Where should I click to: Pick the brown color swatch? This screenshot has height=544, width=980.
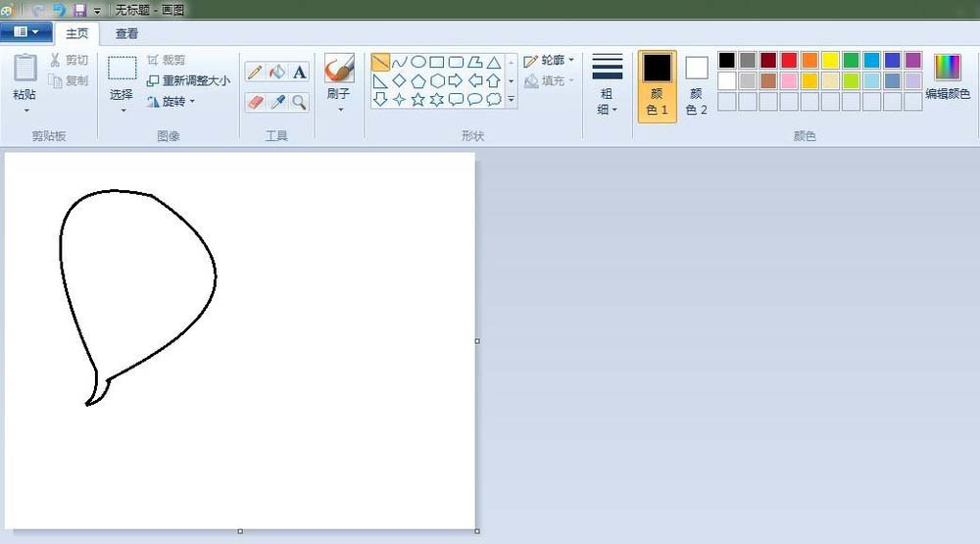point(768,80)
